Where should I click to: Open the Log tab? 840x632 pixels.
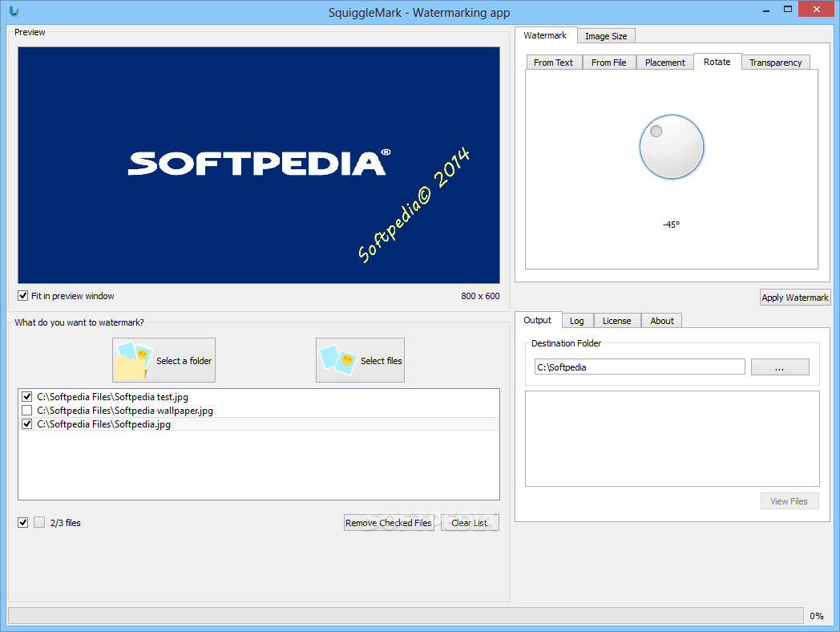point(577,321)
